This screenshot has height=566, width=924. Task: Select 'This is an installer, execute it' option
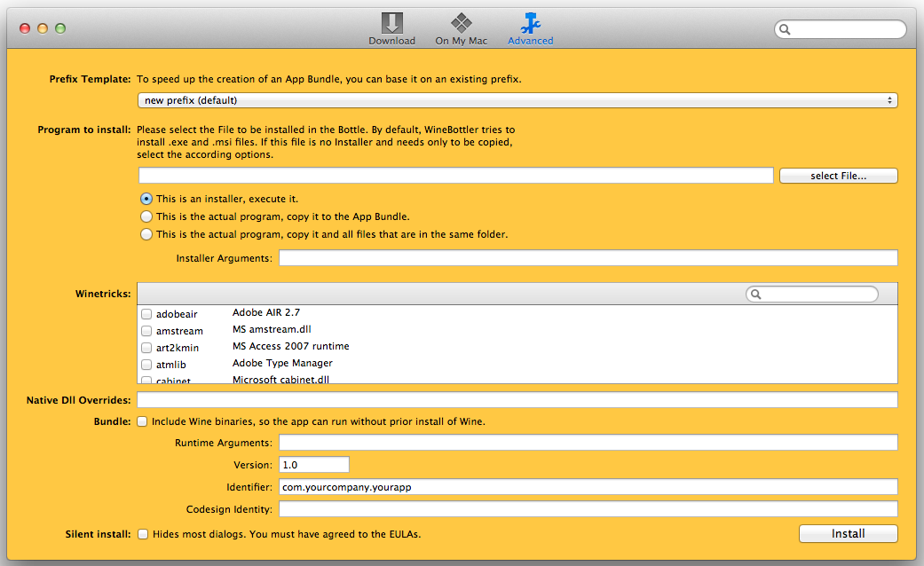click(146, 199)
